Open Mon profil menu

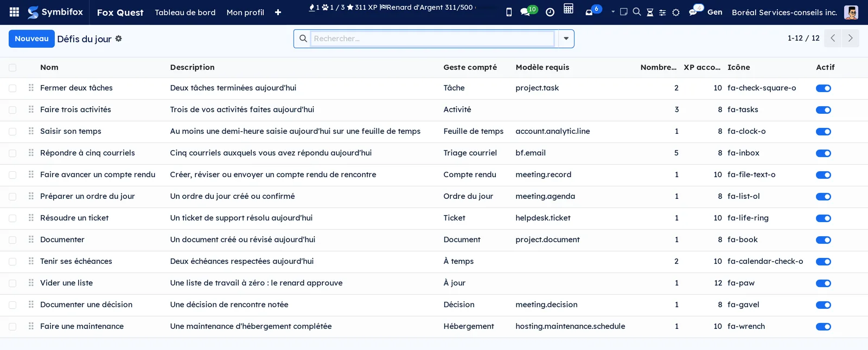tap(245, 12)
